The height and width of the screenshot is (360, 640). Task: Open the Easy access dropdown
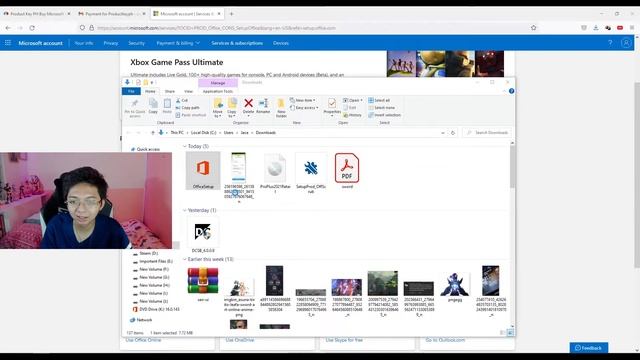[x=304, y=108]
